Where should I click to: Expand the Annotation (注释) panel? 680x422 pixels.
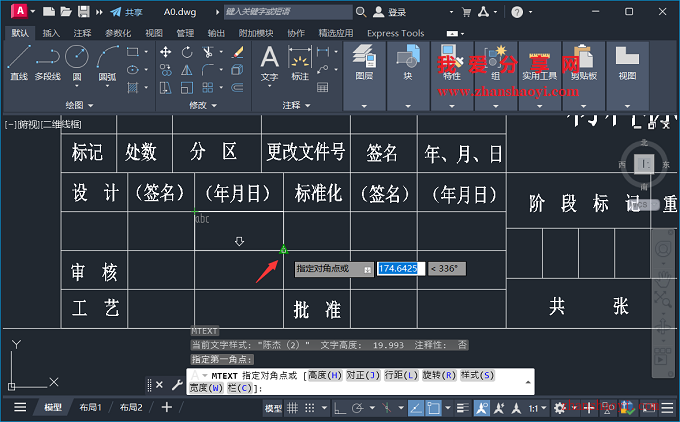click(296, 105)
